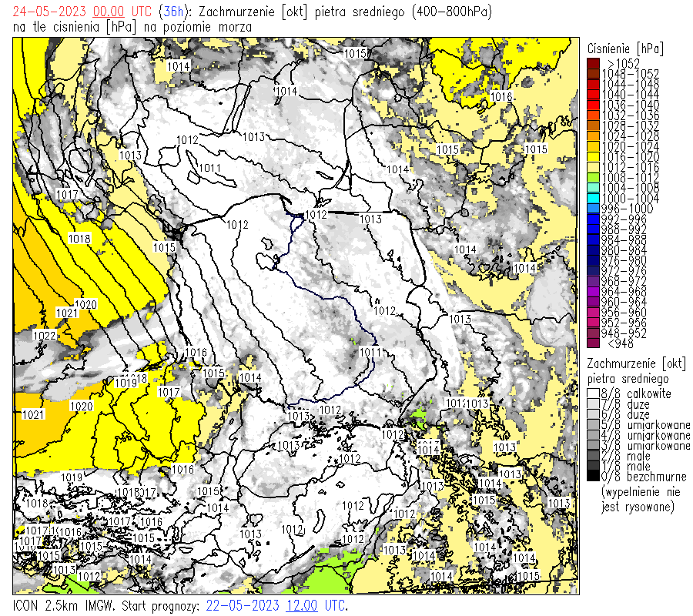Viewport: 693px width, 616px height.
Task: Pick the 948-952 pressure color swatch
Action: [x=593, y=333]
